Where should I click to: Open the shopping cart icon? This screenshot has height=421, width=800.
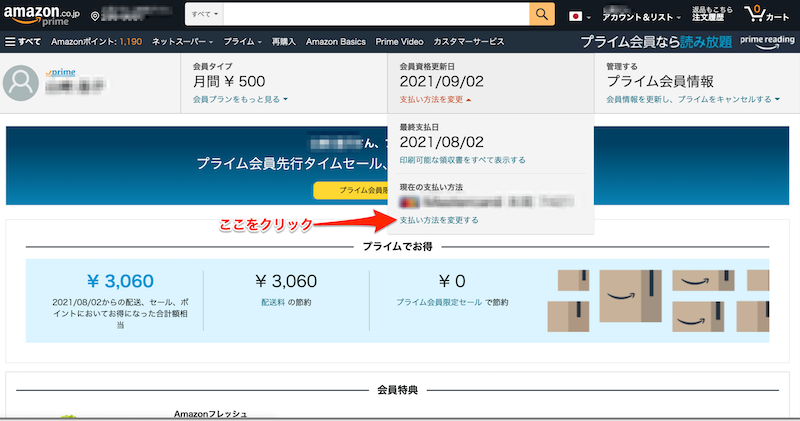point(766,14)
